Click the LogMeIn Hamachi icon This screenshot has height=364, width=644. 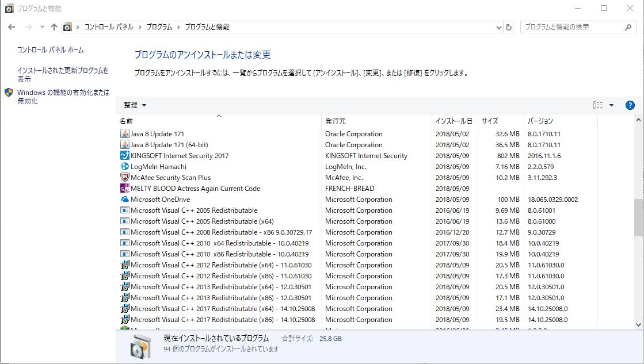click(124, 167)
